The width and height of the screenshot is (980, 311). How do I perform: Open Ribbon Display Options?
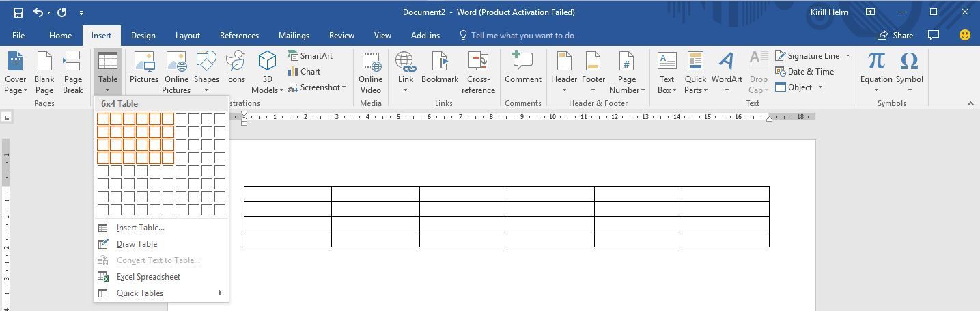coord(871,12)
